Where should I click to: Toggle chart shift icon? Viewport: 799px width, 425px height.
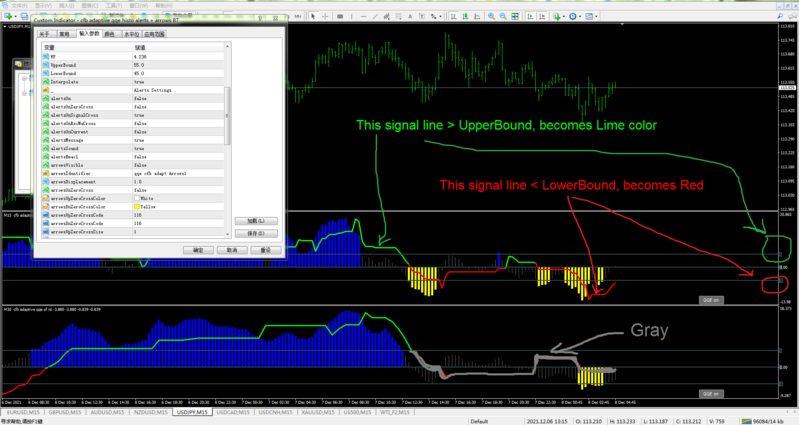[542, 16]
